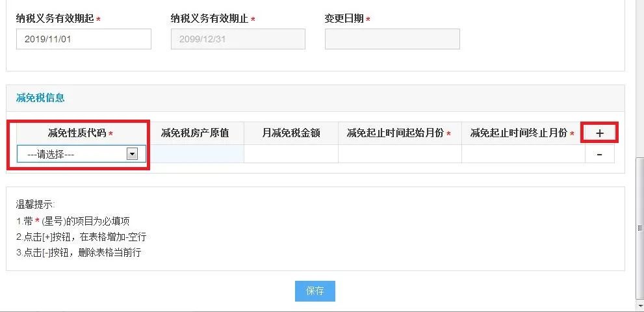
Task: Click the 减免性质代码 column header
Action: tap(81, 133)
